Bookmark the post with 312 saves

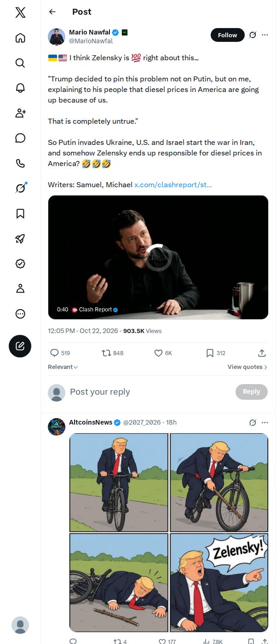[215, 353]
